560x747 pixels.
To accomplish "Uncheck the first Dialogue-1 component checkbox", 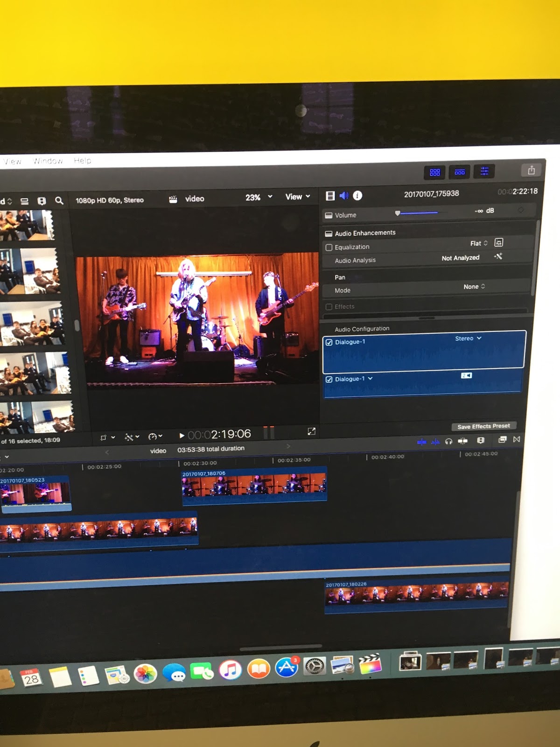I will point(329,342).
